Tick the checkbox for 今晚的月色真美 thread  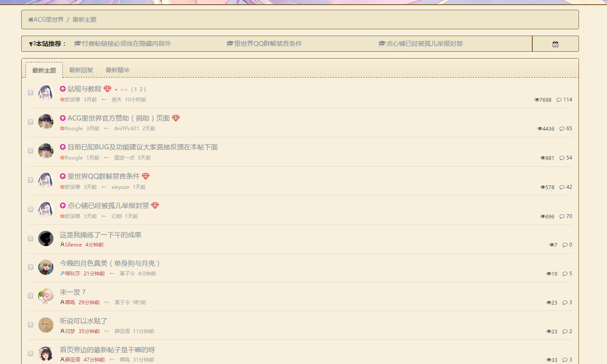point(31,267)
